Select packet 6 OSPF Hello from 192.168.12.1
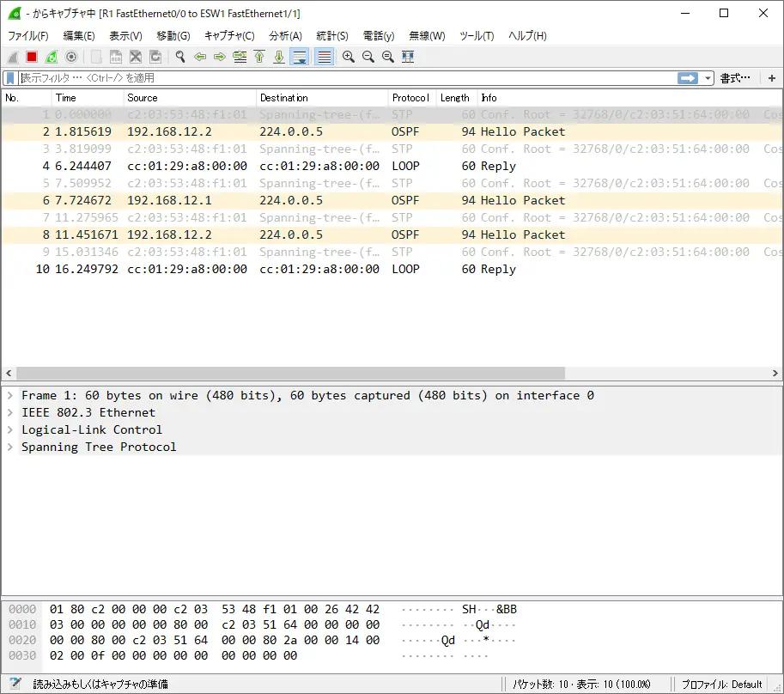Viewport: 784px width, 694px height. [x=392, y=200]
